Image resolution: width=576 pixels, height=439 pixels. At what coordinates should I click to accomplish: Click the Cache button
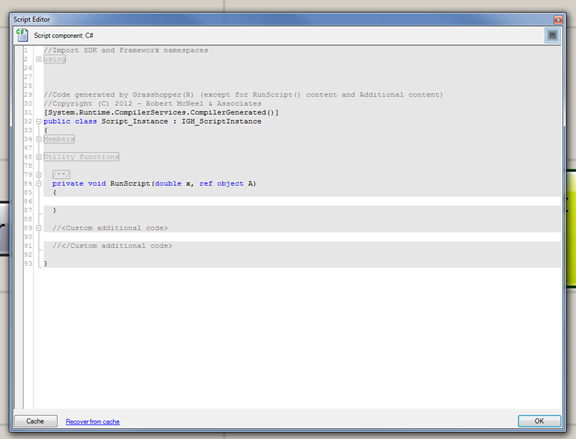click(36, 421)
